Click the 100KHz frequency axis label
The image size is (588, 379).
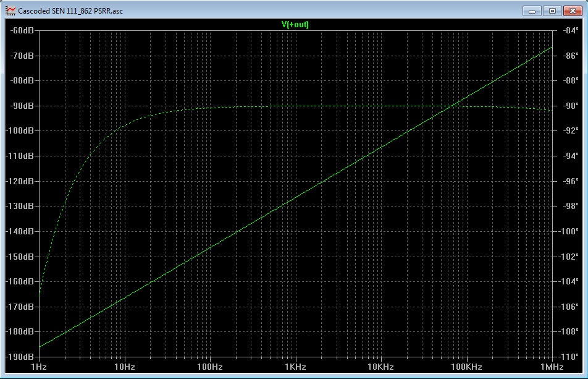coord(466,367)
